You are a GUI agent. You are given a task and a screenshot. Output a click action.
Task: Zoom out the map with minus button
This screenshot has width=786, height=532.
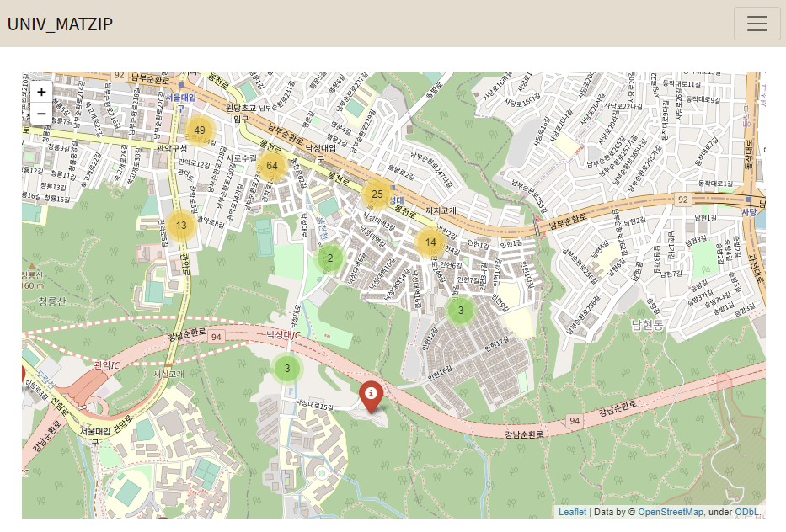click(41, 113)
